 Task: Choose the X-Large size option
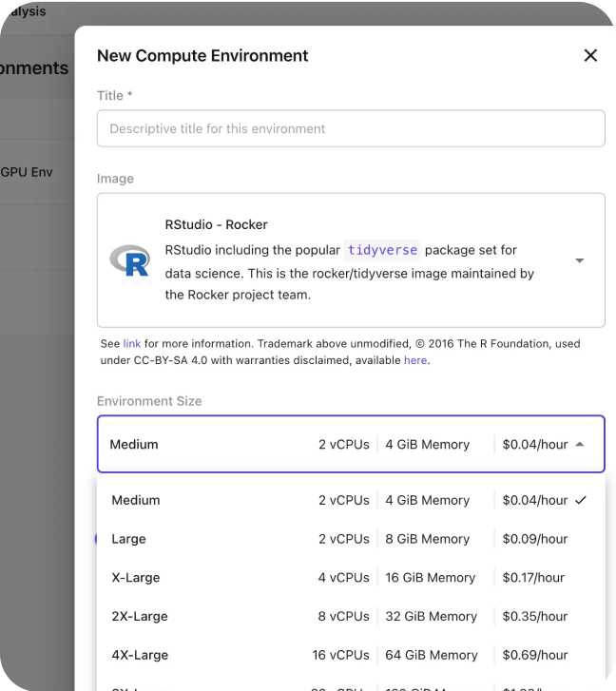(351, 578)
